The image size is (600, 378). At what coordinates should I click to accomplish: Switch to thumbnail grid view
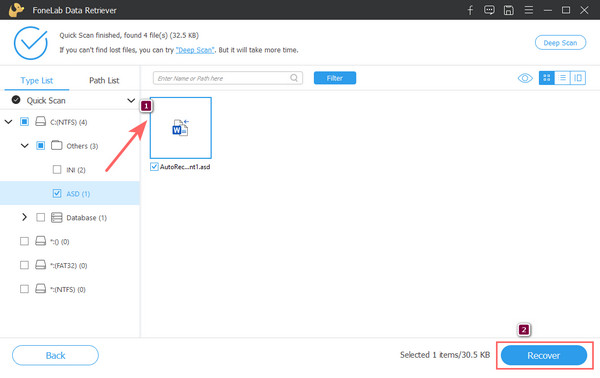coord(546,78)
